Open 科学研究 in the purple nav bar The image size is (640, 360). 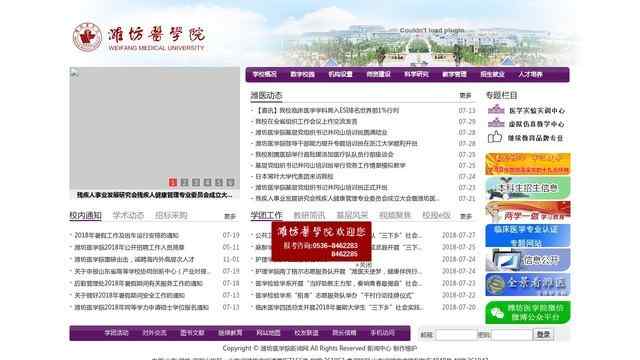[416, 74]
